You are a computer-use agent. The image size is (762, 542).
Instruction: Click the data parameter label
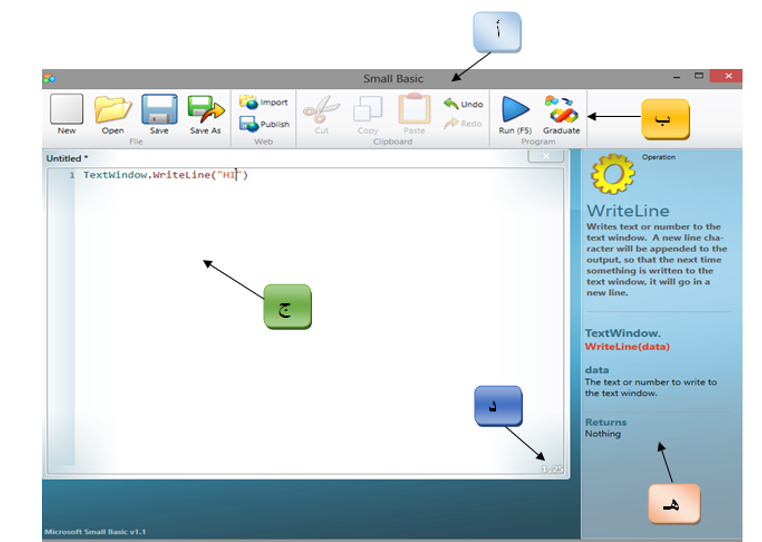597,370
